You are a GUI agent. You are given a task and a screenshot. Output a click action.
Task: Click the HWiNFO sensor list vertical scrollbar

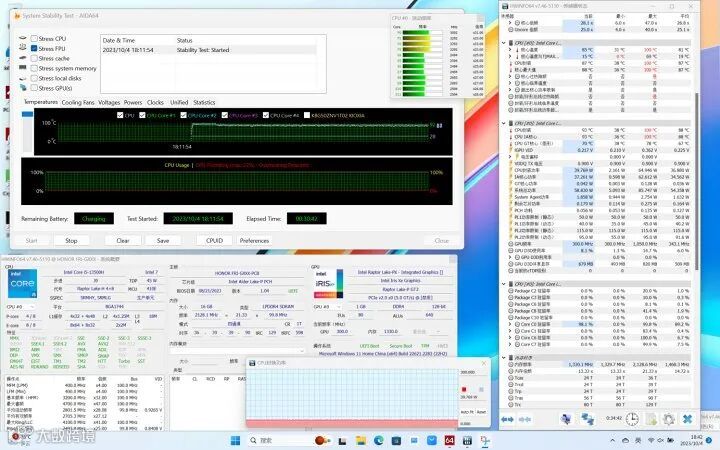point(697,181)
